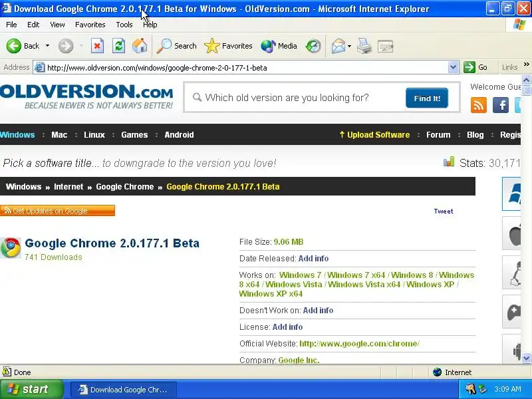
Task: Open the Search pane in toolbar
Action: (176, 46)
